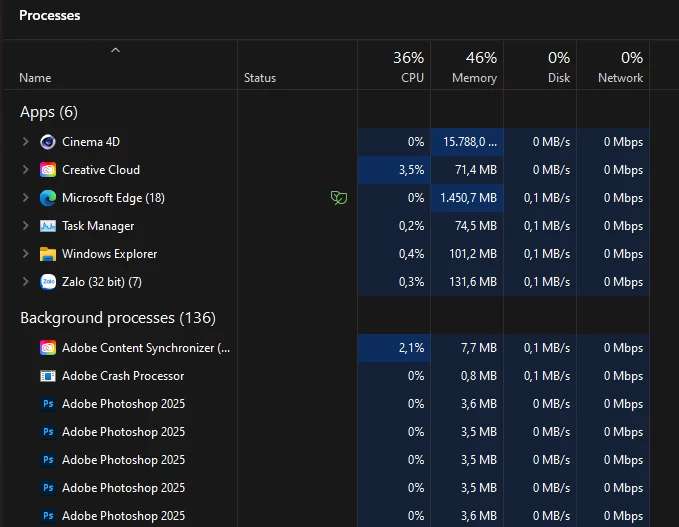Click Content Synchronizer memory 7,7 MB
This screenshot has width=679, height=527.
click(479, 348)
